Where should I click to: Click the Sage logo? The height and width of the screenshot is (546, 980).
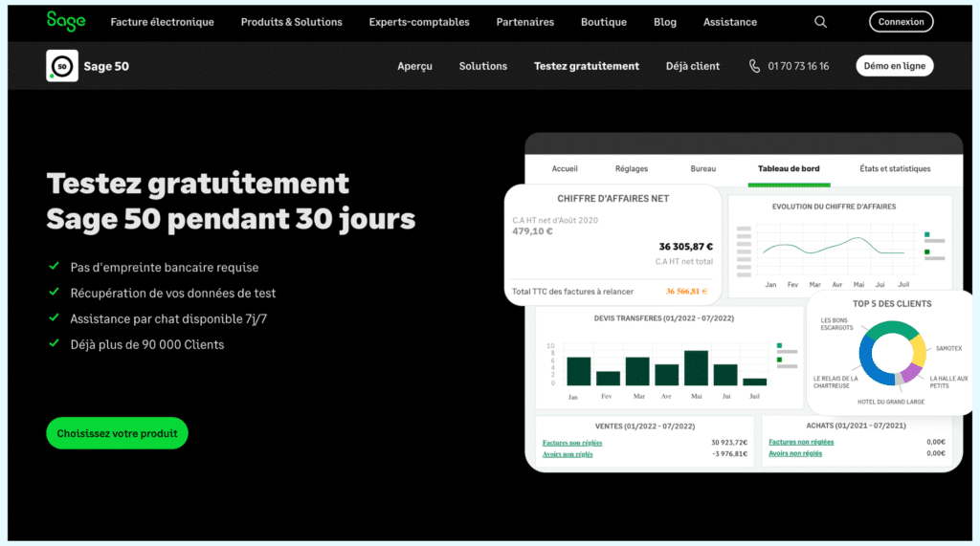tap(66, 21)
